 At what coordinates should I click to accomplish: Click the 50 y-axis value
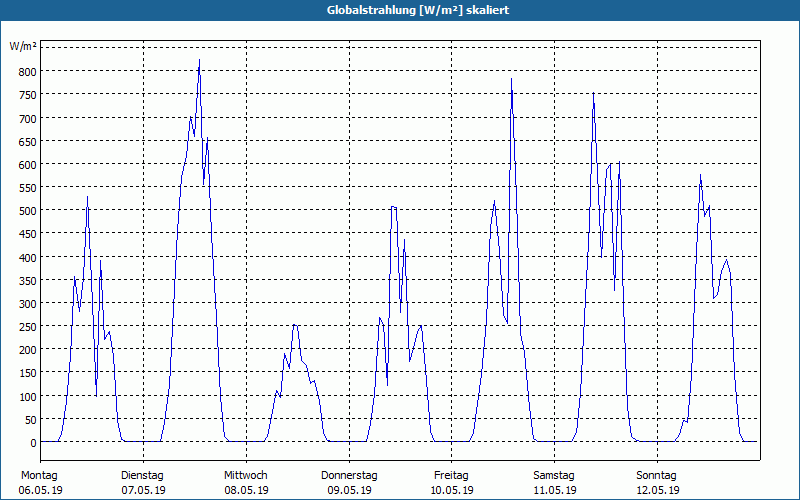coord(30,420)
